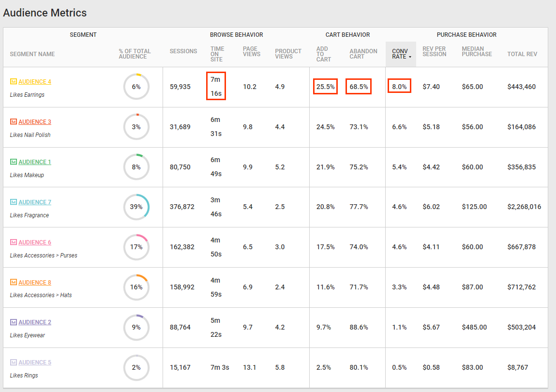Click the $443,460 total revenue cell
556x392 pixels.
521,87
